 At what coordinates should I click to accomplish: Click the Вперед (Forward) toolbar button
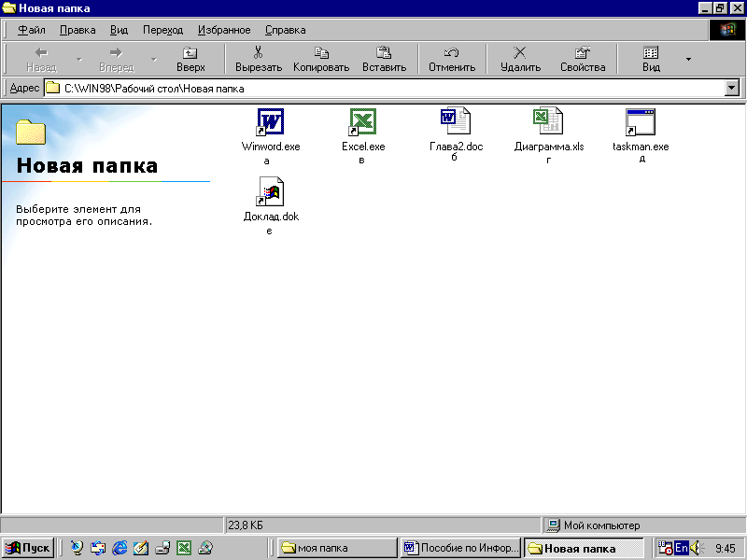tap(116, 59)
